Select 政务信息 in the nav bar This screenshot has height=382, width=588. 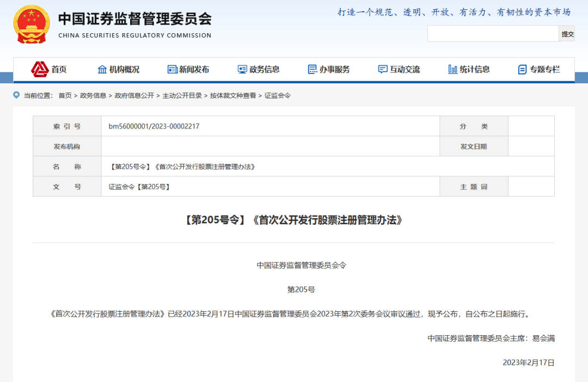[x=265, y=69]
